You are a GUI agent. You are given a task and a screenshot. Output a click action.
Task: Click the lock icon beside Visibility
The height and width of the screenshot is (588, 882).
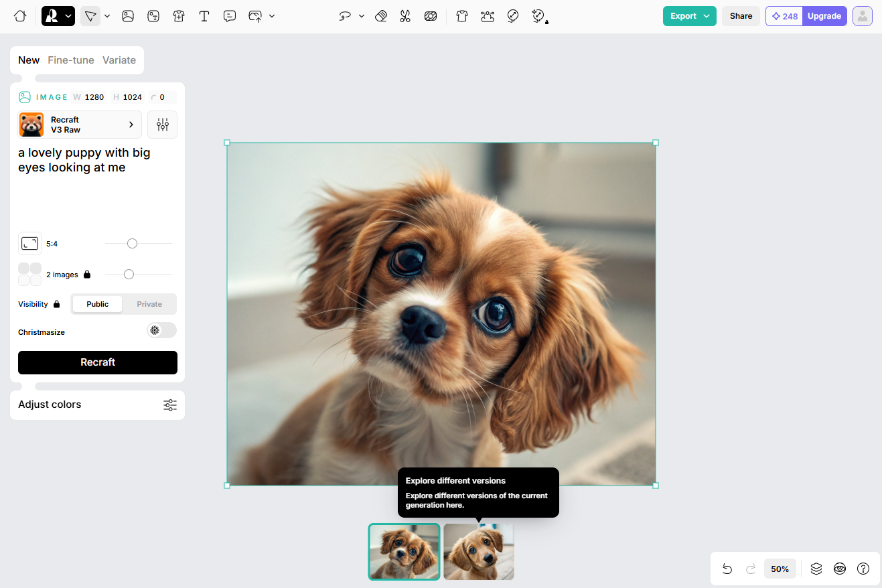tap(56, 304)
